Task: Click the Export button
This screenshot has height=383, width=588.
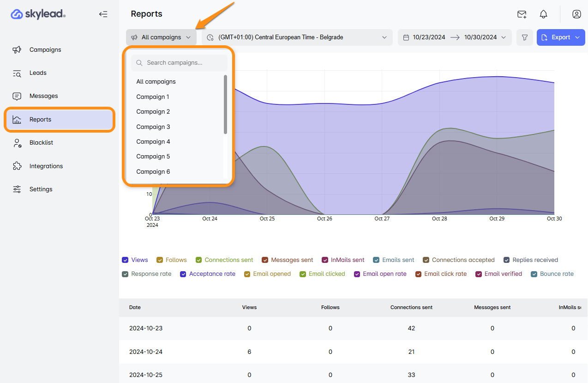Action: [560, 37]
